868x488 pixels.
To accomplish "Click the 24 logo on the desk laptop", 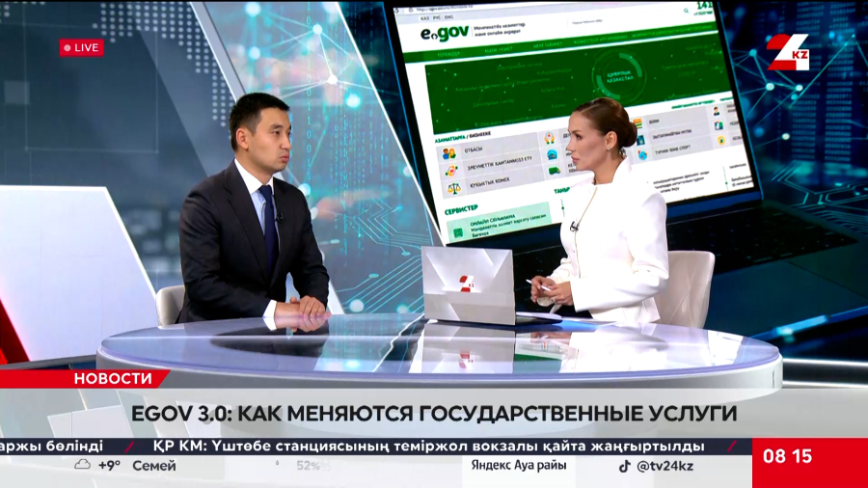I will 467,284.
